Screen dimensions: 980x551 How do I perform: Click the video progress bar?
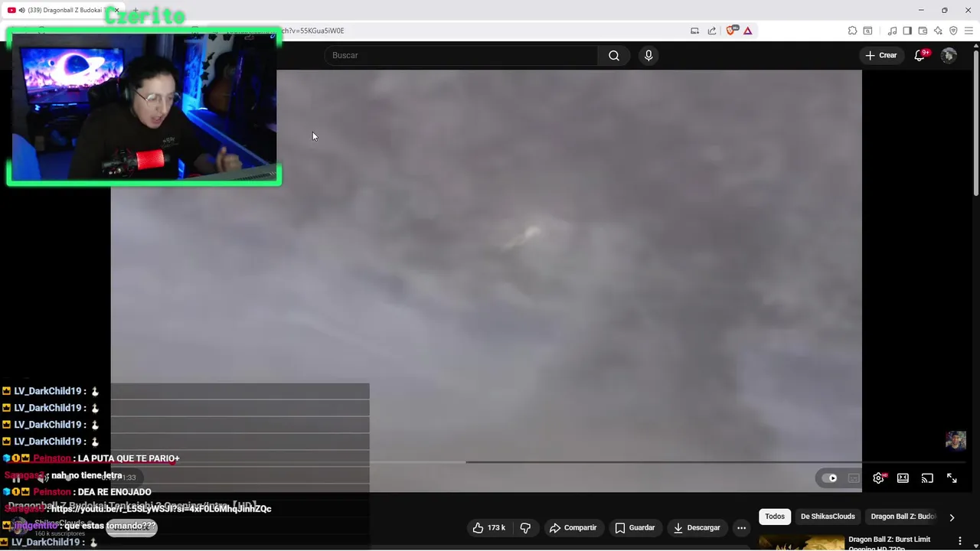coord(486,461)
